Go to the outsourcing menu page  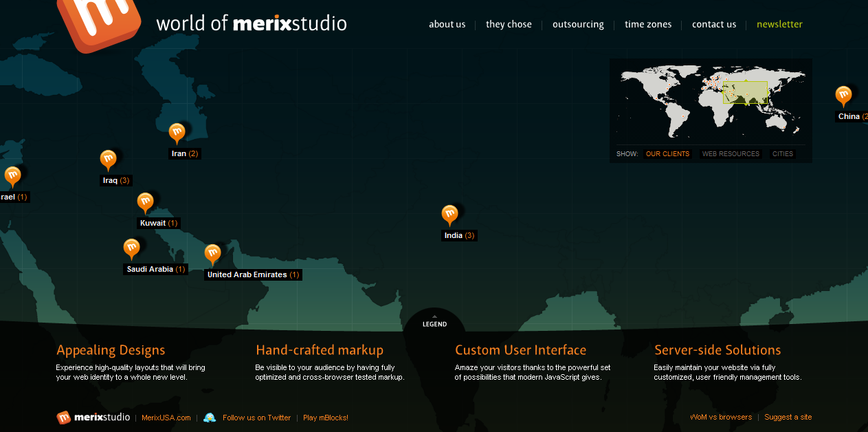pyautogui.click(x=578, y=24)
